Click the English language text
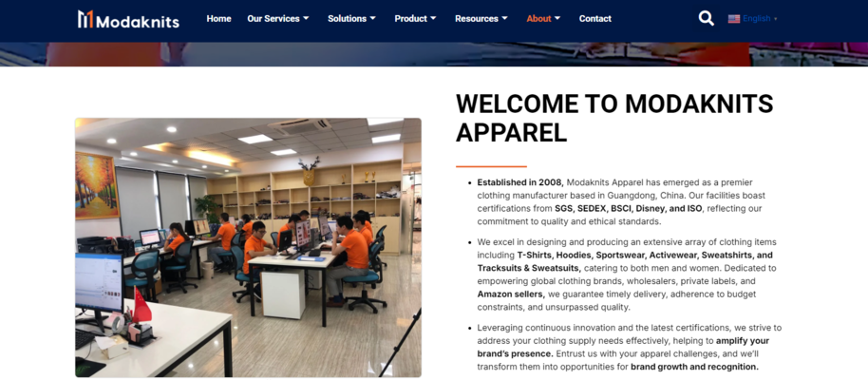This screenshot has height=380, width=868. 757,19
